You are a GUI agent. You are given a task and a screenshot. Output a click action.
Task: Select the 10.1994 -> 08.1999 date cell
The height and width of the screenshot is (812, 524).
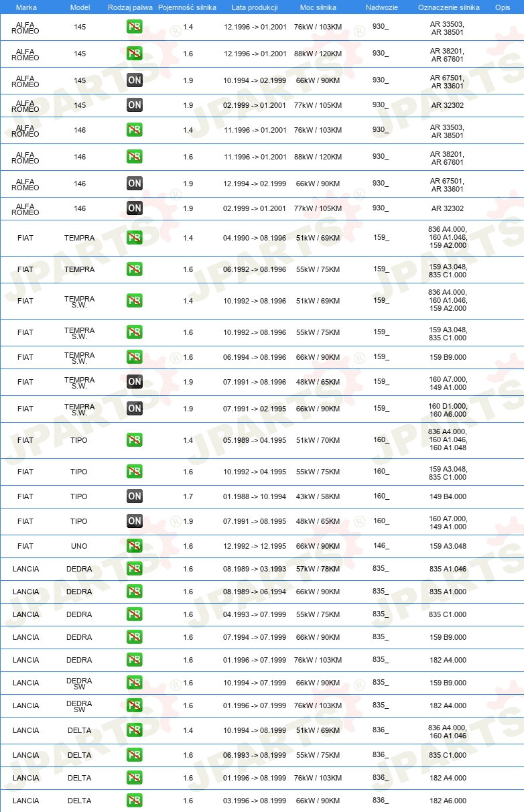point(255,730)
